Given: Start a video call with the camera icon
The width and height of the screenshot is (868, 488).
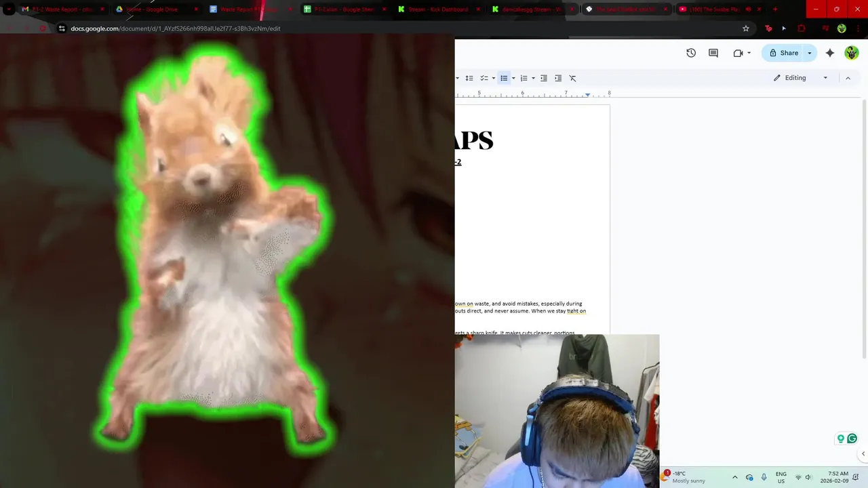Looking at the screenshot, I should tap(738, 53).
